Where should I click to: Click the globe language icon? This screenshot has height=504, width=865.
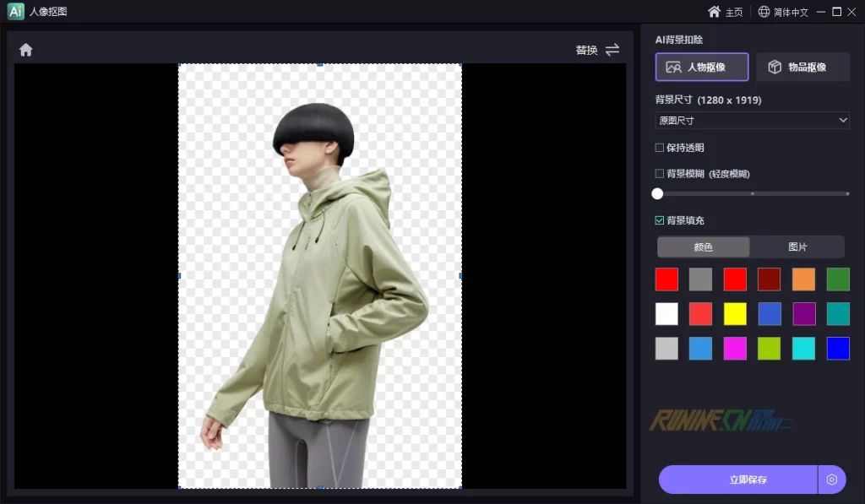coord(764,12)
